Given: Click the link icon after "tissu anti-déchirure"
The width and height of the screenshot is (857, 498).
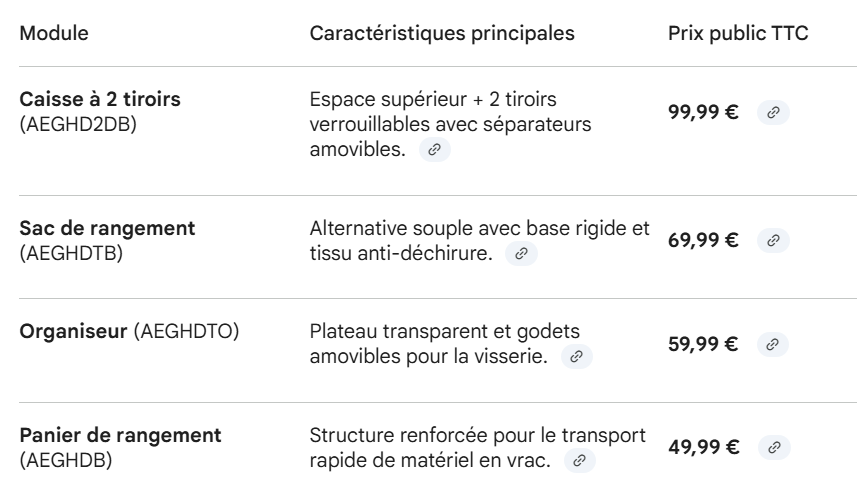Looking at the screenshot, I should point(522,256).
